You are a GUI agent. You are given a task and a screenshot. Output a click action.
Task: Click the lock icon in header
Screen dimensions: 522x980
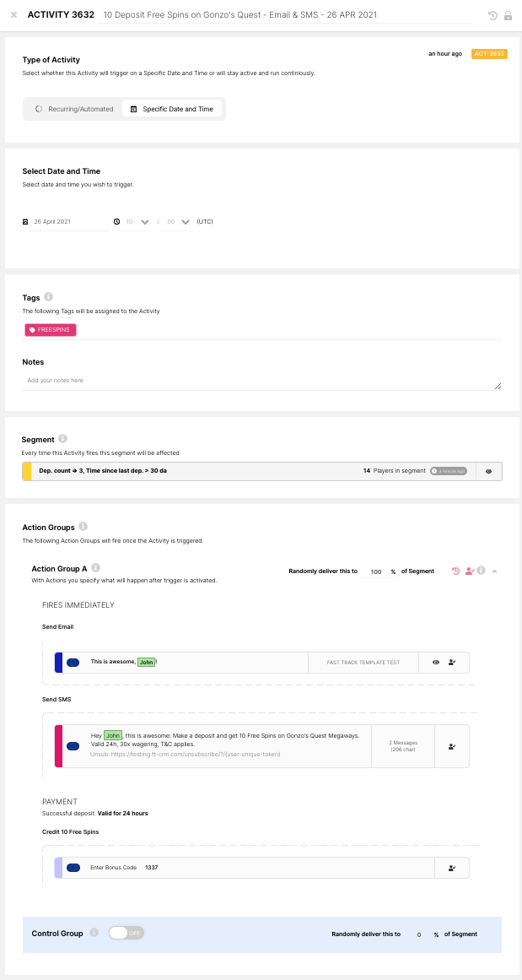[x=507, y=15]
